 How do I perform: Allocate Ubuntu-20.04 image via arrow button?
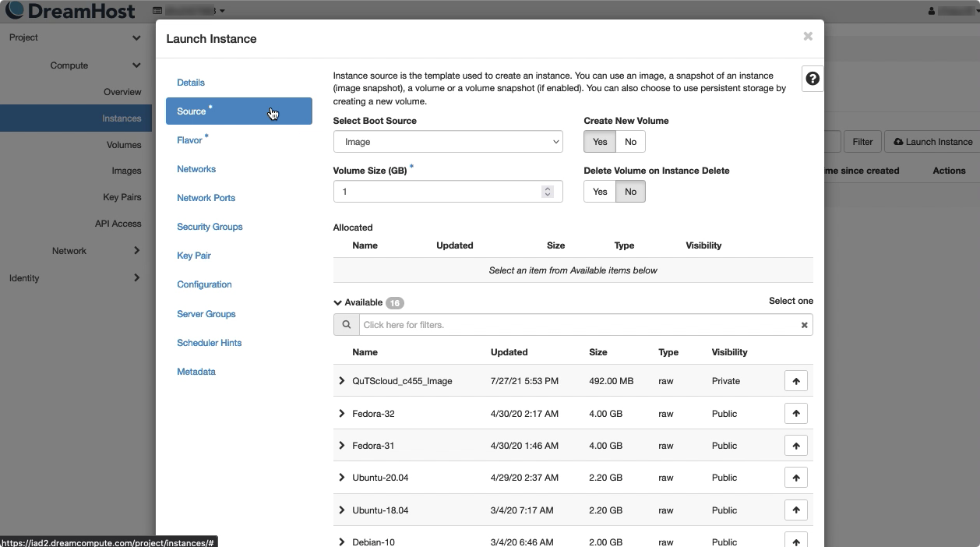click(795, 478)
